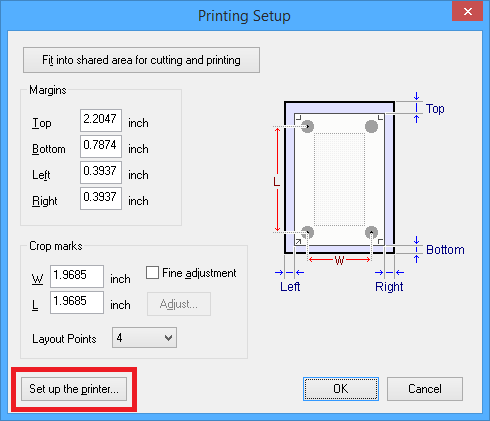Select the crop marks L field
490x421 pixels.
pos(77,302)
